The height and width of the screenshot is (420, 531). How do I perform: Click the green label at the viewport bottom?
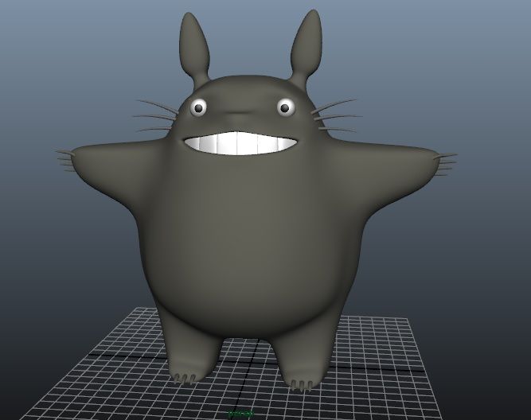pos(238,414)
